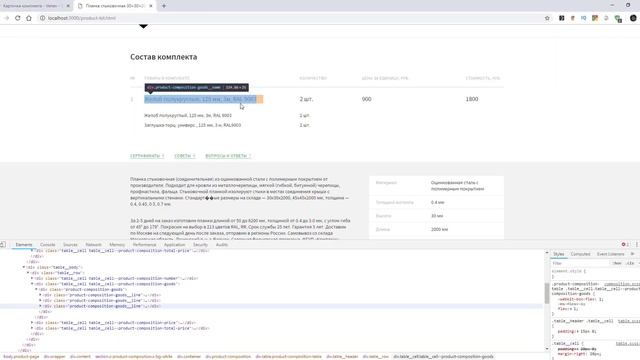Screen dimensions: 640x360
Task: Open the Performance tab in DevTools
Action: pos(144,244)
